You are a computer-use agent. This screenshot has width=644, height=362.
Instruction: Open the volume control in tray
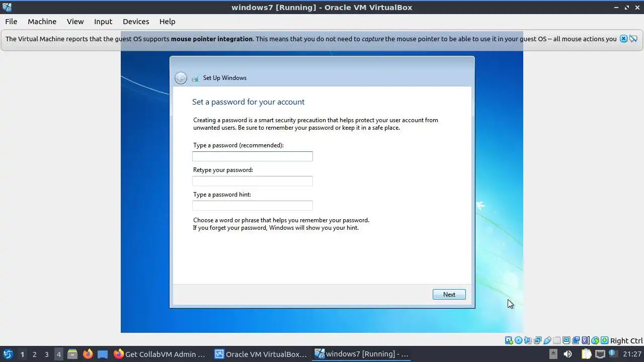click(x=568, y=354)
